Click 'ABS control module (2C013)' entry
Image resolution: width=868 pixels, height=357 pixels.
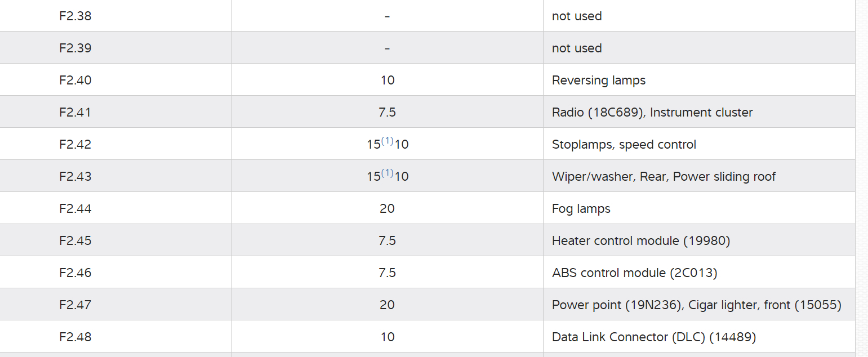coord(634,273)
